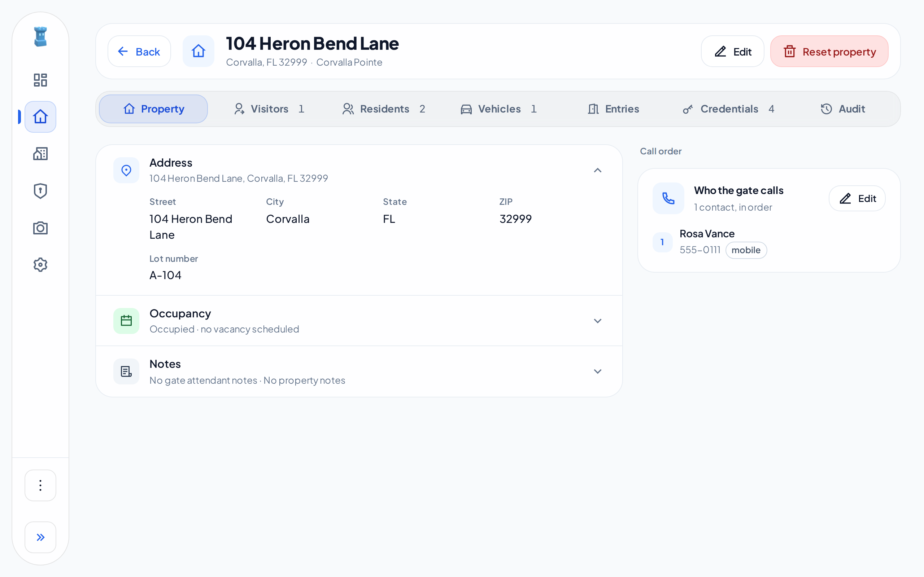Viewport: 924px width, 577px height.
Task: Open the dashboard grid icon in sidebar
Action: tap(40, 80)
